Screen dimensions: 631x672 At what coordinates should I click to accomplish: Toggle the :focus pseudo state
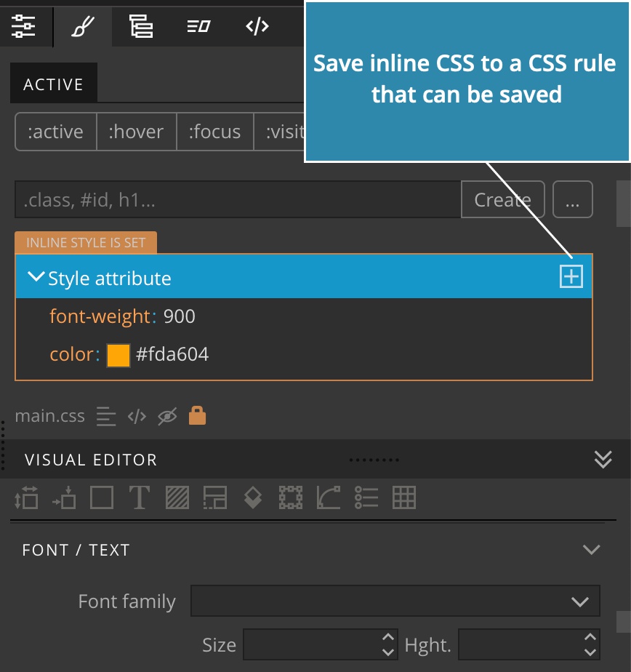[214, 132]
